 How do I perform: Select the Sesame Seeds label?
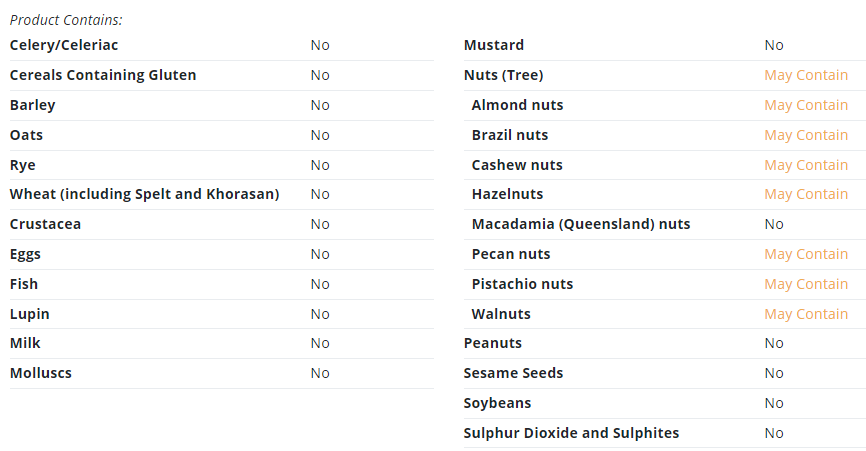[x=513, y=373]
